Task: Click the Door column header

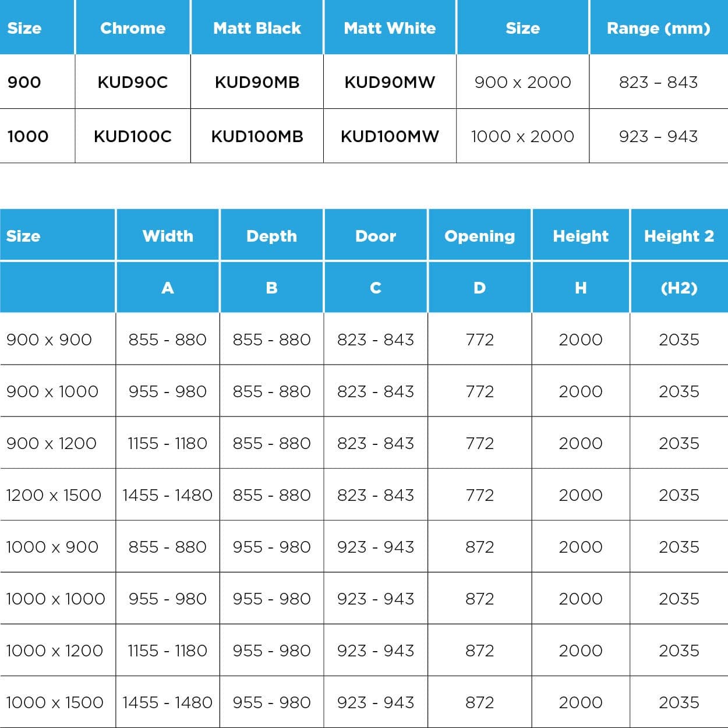Action: click(x=376, y=236)
